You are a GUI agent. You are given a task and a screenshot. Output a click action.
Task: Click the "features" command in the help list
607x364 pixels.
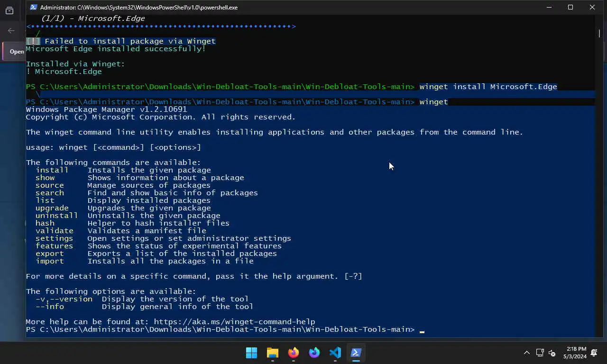(x=54, y=246)
